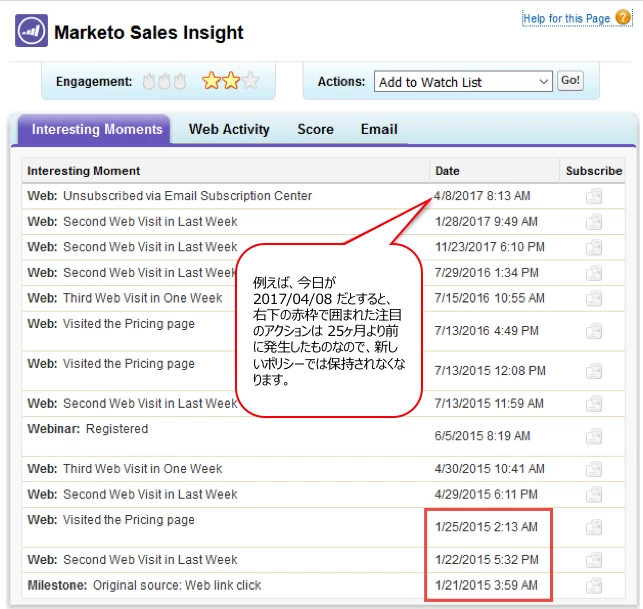Subscribe icon for 4/29/2015 6:11 PM row
This screenshot has height=609, width=643.
(594, 495)
